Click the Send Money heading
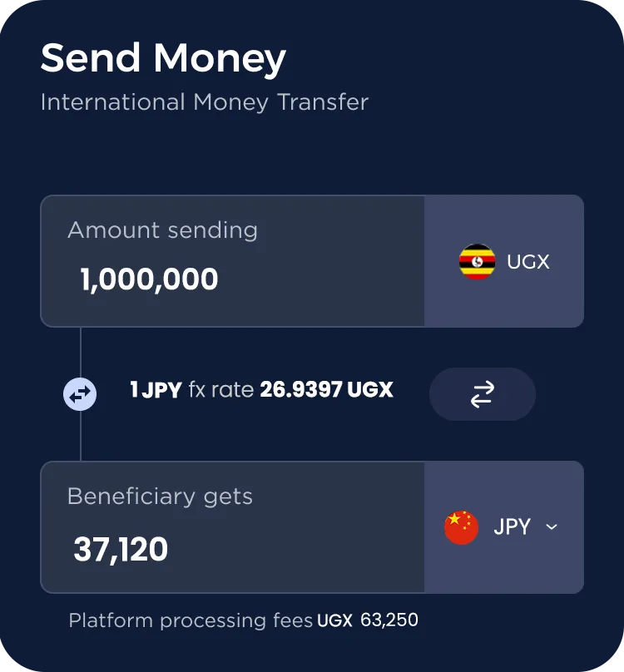 pyautogui.click(x=163, y=58)
